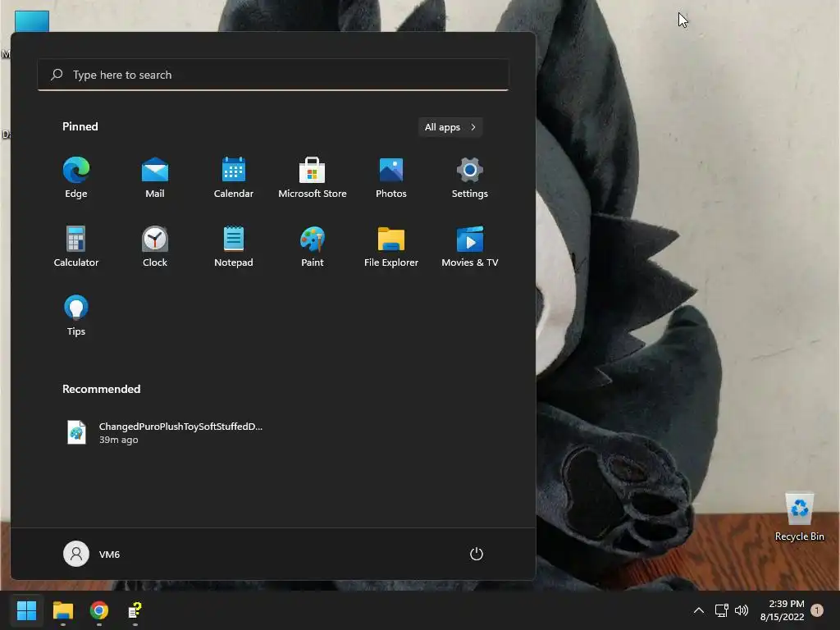This screenshot has width=840, height=630.
Task: Focus the Type here to search box
Action: click(x=273, y=75)
